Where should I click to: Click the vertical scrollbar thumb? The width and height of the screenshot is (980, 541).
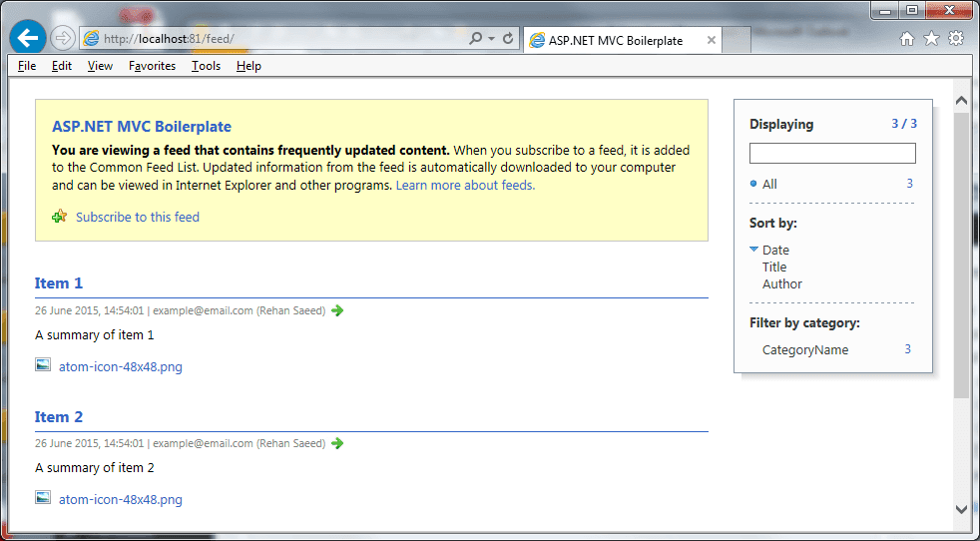(x=962, y=256)
